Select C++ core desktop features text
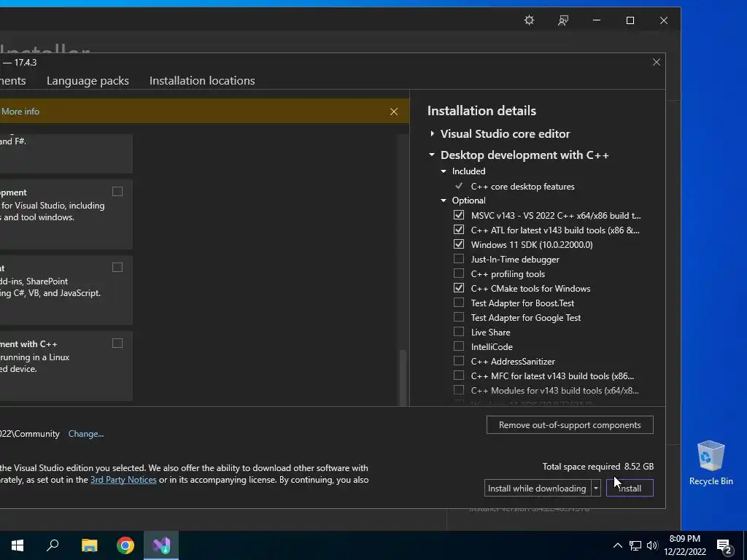Viewport: 747px width, 560px height. [x=522, y=187]
